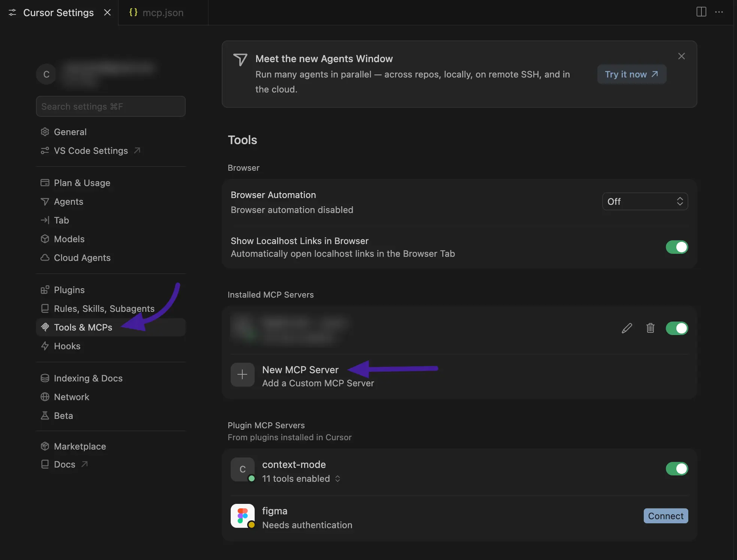
Task: Click the Plugin MCP Servers heading
Action: (x=266, y=425)
